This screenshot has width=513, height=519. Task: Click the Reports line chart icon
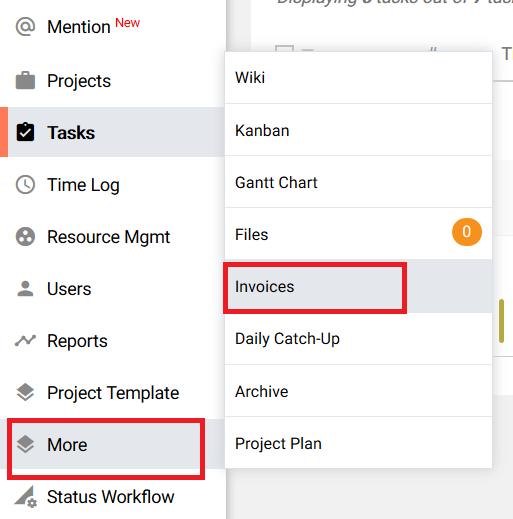click(x=25, y=340)
